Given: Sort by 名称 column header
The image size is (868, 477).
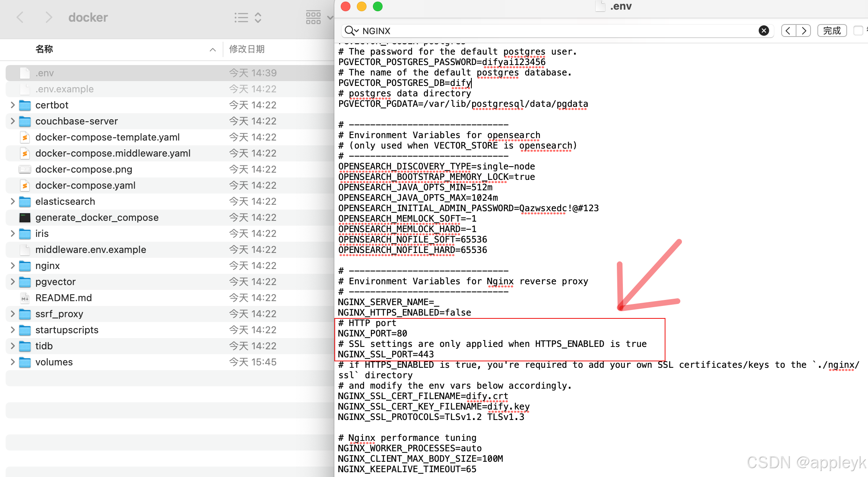Looking at the screenshot, I should coord(44,49).
